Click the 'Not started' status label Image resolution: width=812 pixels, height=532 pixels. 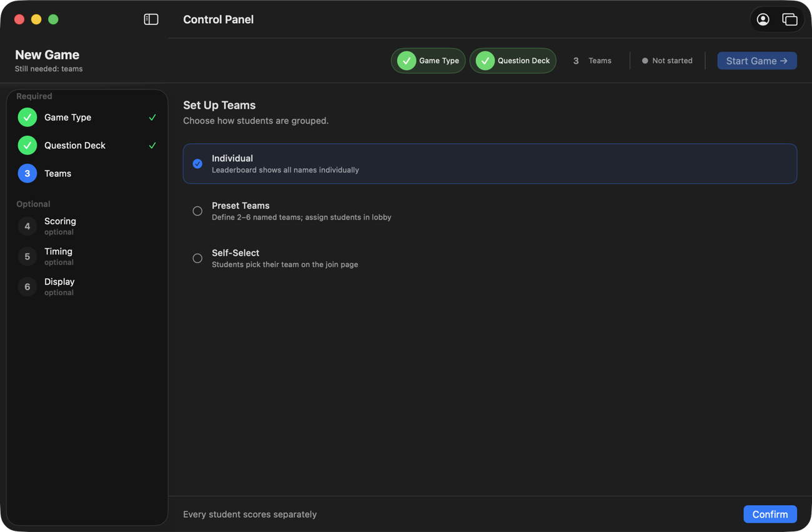coord(672,61)
